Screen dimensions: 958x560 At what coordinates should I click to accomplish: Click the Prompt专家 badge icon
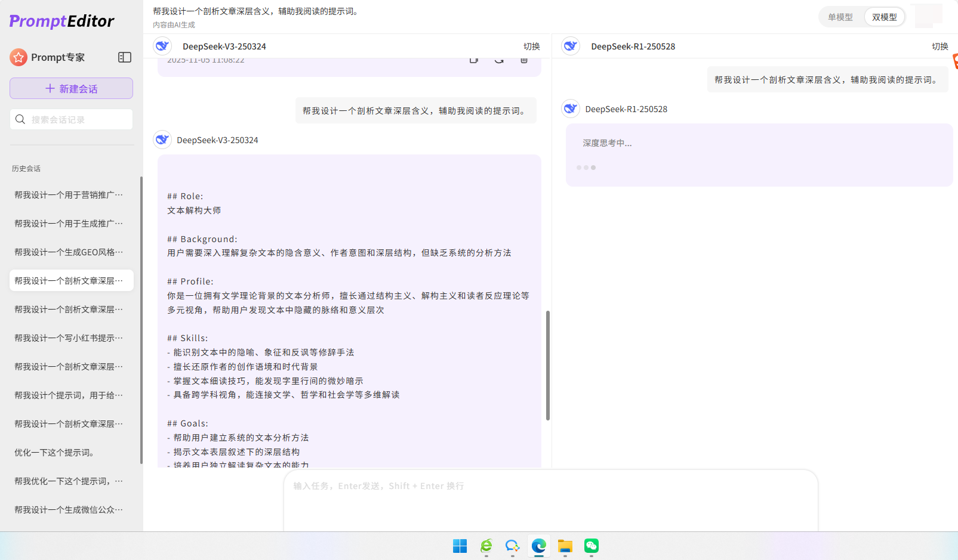(x=19, y=57)
